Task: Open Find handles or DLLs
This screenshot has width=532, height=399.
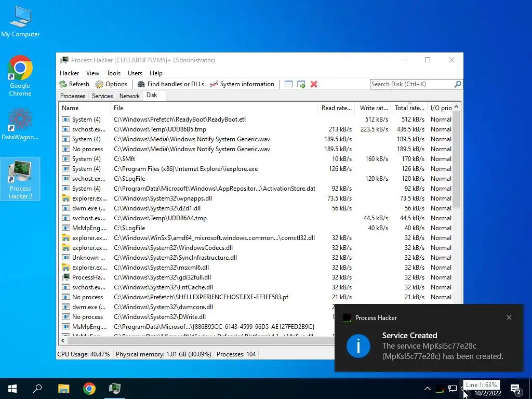Action: [170, 84]
